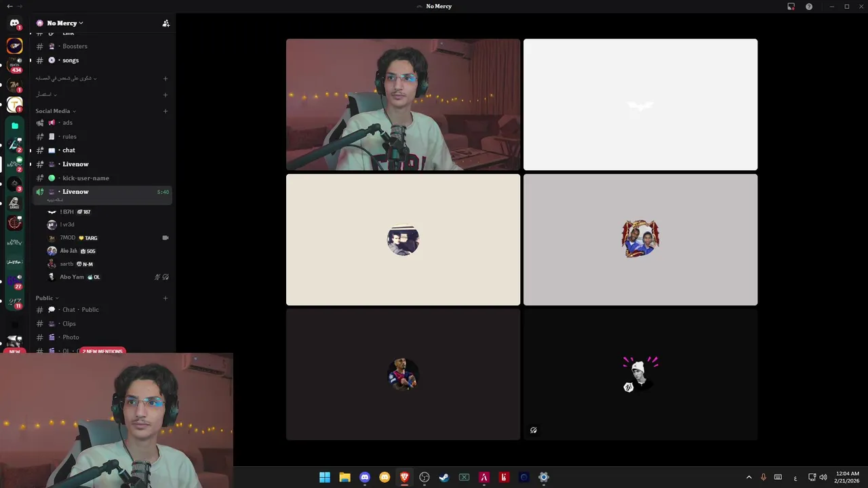Show hidden system tray icons
868x488 pixels.
point(749,477)
